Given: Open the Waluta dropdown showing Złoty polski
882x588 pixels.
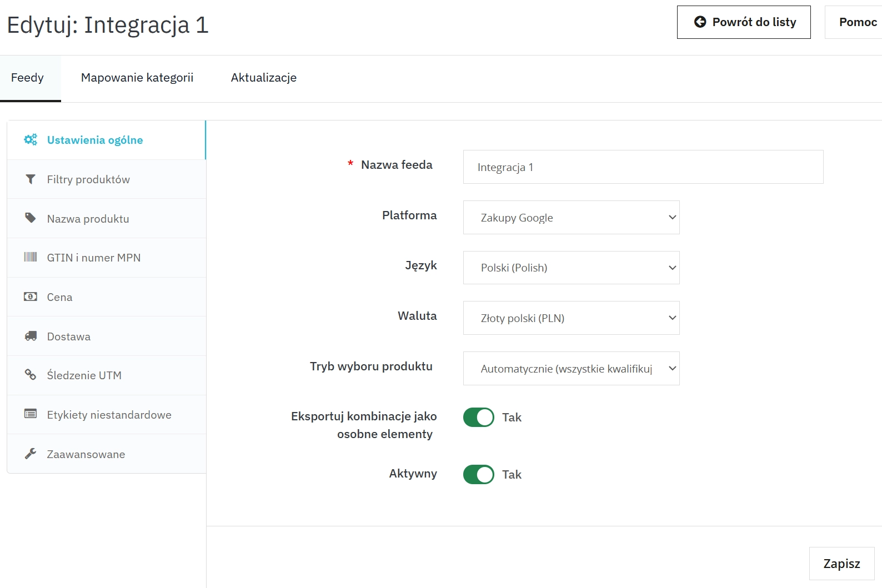Looking at the screenshot, I should 571,318.
